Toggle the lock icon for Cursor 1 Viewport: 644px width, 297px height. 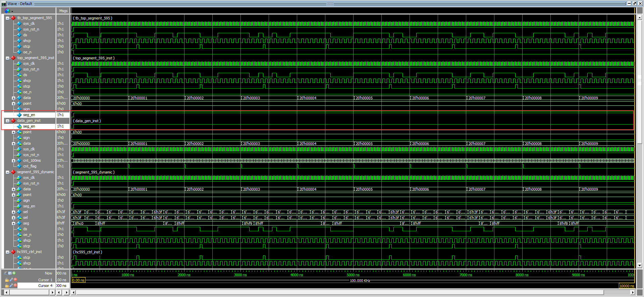pyautogui.click(x=7, y=280)
